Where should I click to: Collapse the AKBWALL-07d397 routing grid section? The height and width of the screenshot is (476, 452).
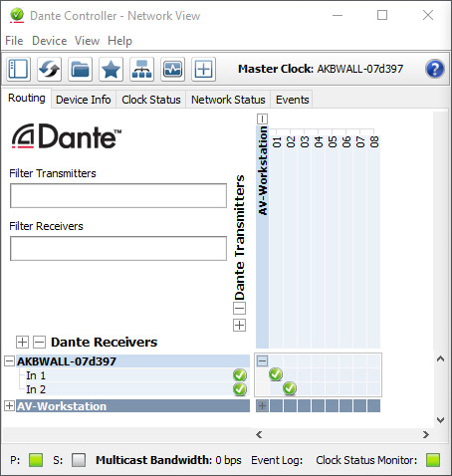coord(262,360)
